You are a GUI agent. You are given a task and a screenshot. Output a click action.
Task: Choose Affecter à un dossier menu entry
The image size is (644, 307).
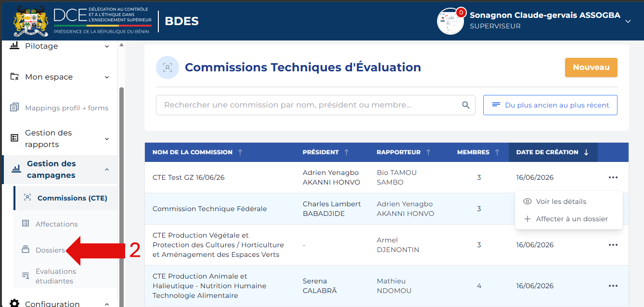click(x=569, y=219)
